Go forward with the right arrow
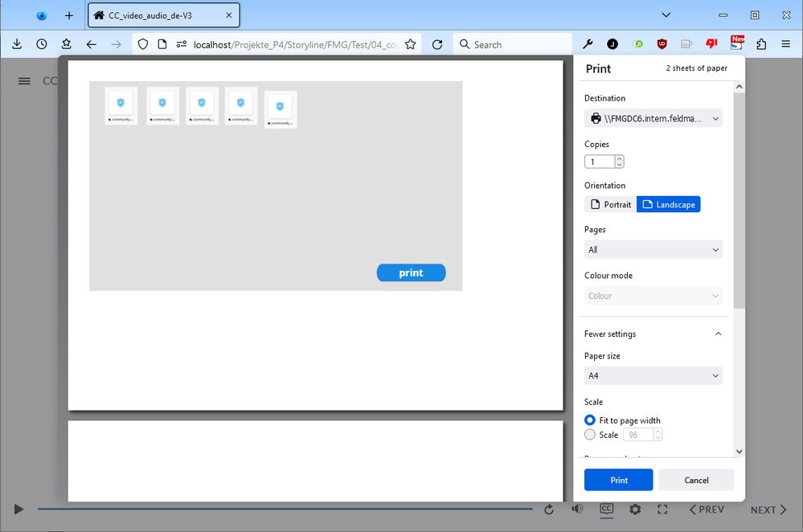 point(117,44)
